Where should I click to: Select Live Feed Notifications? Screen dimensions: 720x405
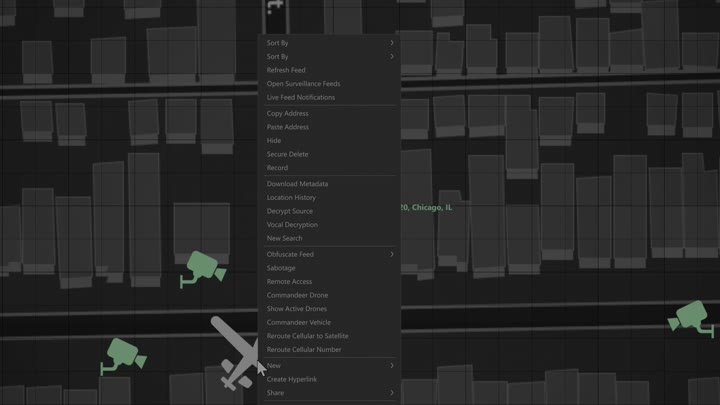point(301,98)
